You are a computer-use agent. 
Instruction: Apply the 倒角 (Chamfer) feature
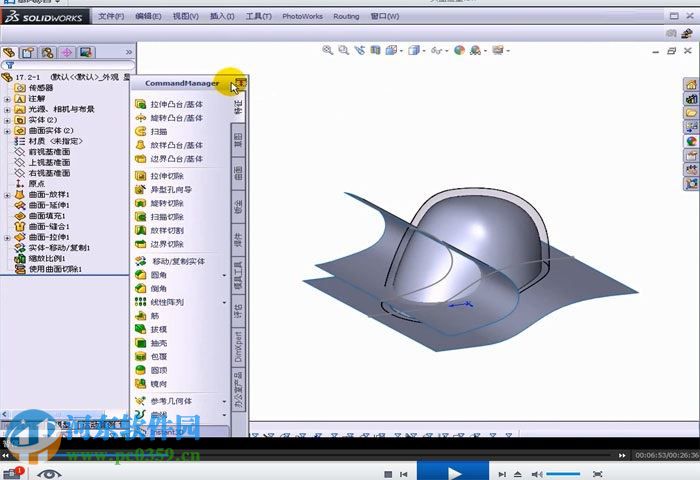coord(151,288)
